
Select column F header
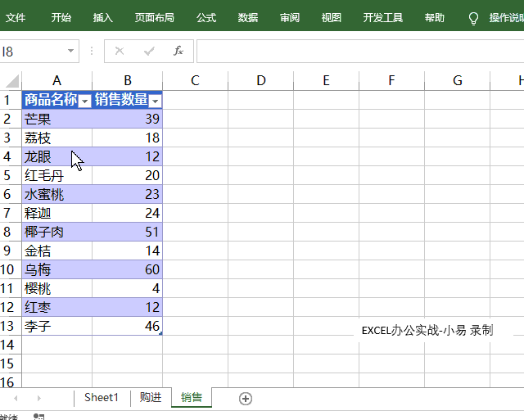[x=391, y=80]
